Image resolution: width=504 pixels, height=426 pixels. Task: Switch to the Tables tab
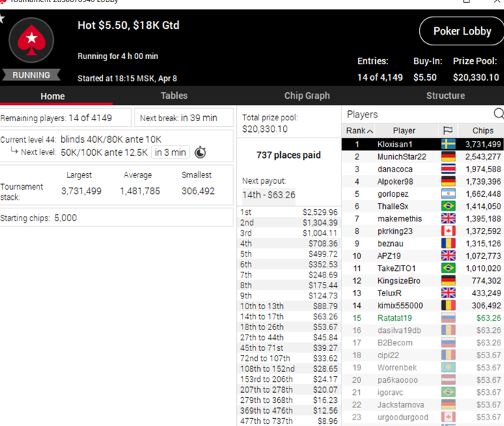click(174, 96)
